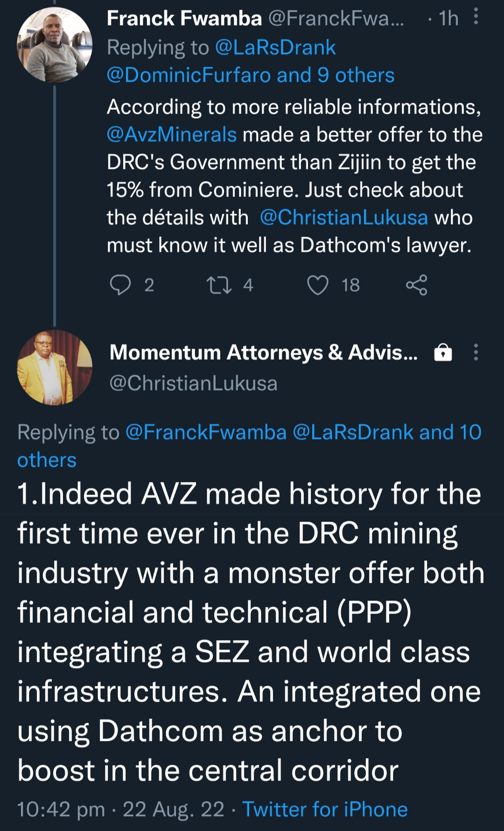The width and height of the screenshot is (504, 831).
Task: Share Franck Fwamba's tweet
Action: pyautogui.click(x=416, y=285)
